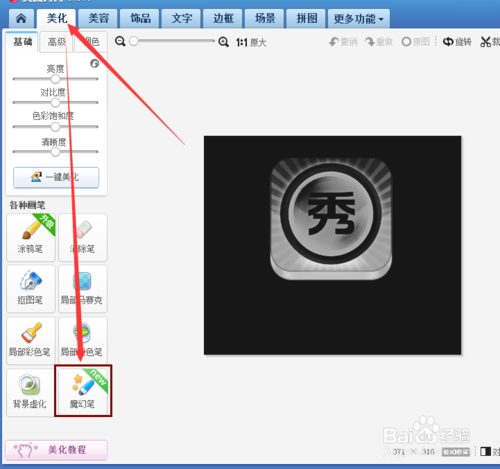This screenshot has width=500, height=469.
Task: Click the 色彩饱和度 saturation slider handle
Action: tap(55, 127)
